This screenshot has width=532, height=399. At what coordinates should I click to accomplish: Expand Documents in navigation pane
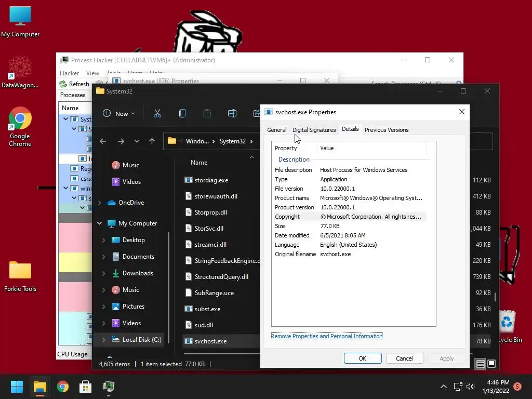tap(103, 257)
